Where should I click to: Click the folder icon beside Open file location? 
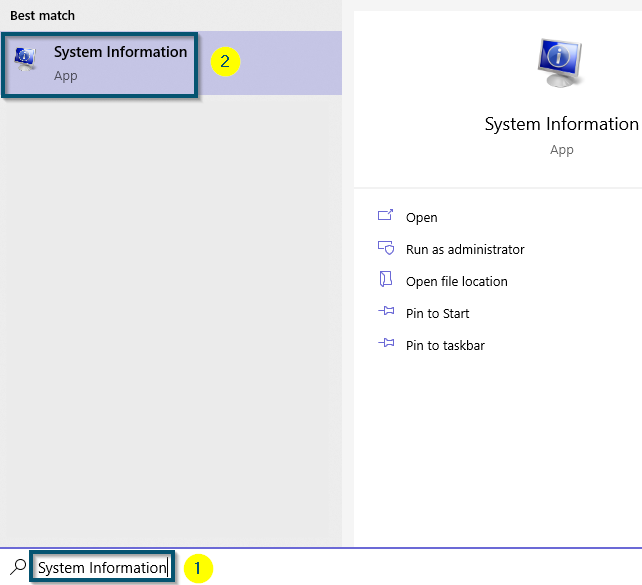point(385,279)
